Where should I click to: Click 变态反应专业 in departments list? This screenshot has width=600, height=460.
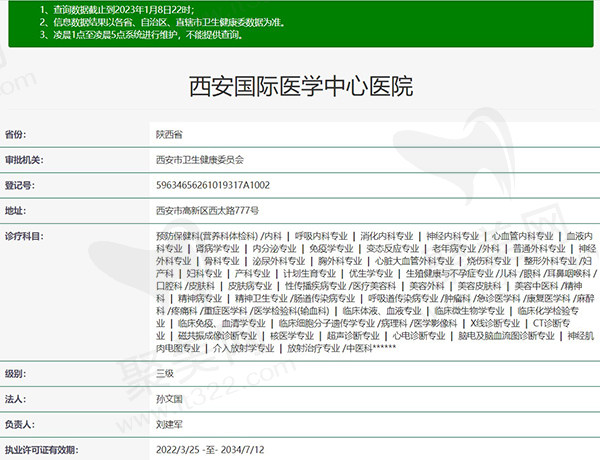[x=393, y=249]
